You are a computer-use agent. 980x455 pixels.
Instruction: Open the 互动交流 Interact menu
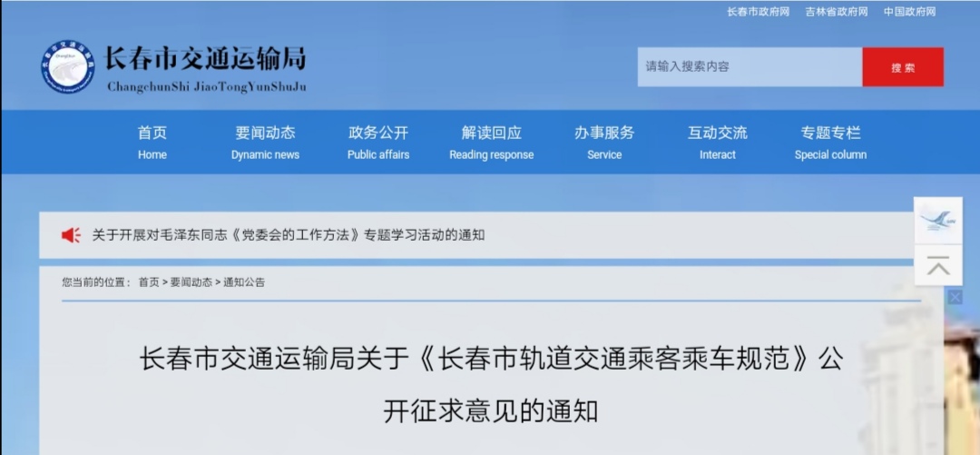(x=717, y=142)
